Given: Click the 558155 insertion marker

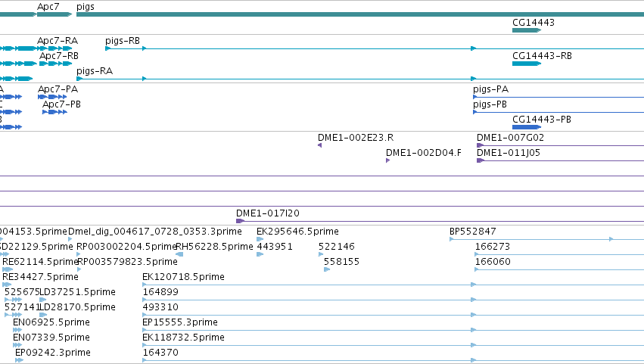Looking at the screenshot, I should click(327, 269).
